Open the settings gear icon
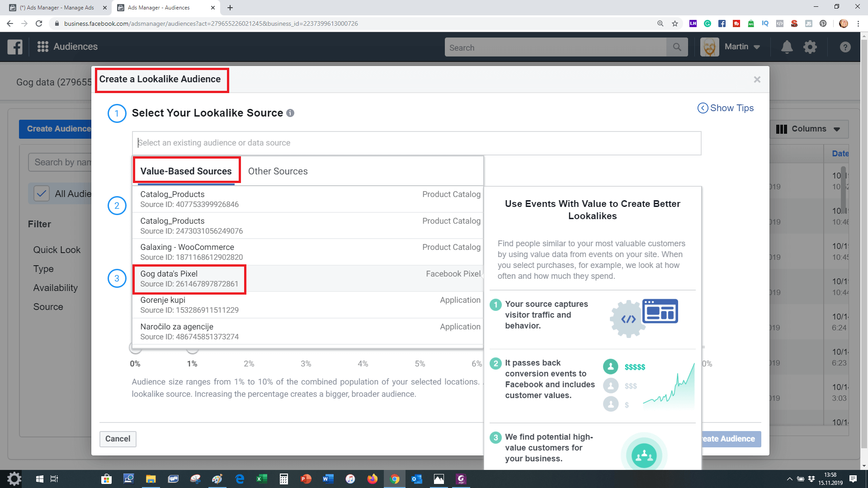Image resolution: width=868 pixels, height=488 pixels. point(810,47)
